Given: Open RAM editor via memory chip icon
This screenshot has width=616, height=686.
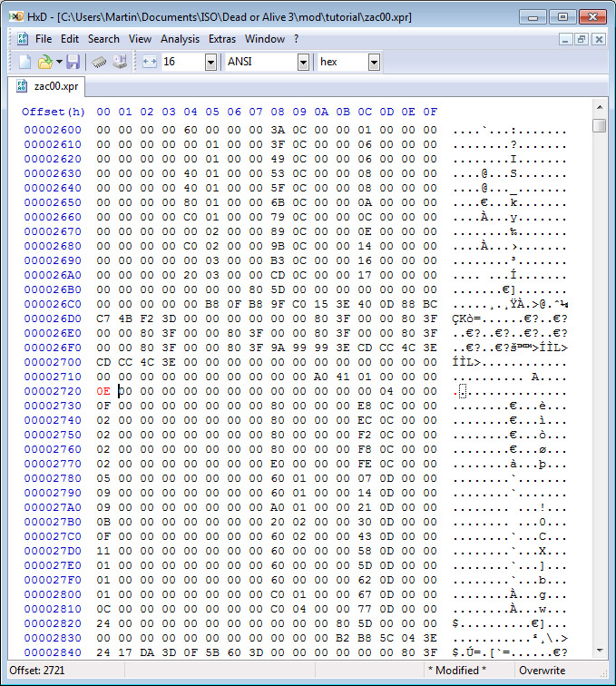Looking at the screenshot, I should 99,62.
